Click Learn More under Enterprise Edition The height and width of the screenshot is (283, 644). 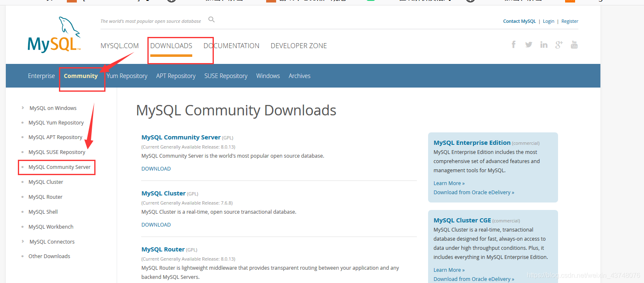coord(449,183)
